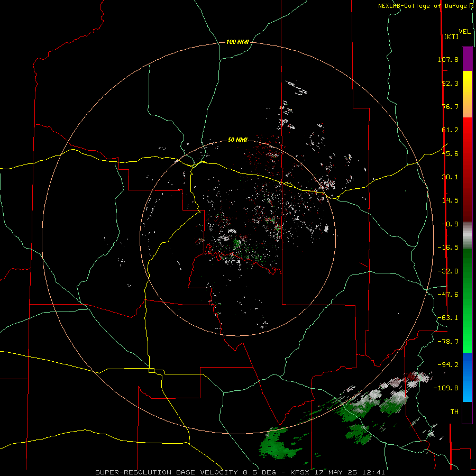Select the -94.2 scale label
476x476 pixels.
448,364
